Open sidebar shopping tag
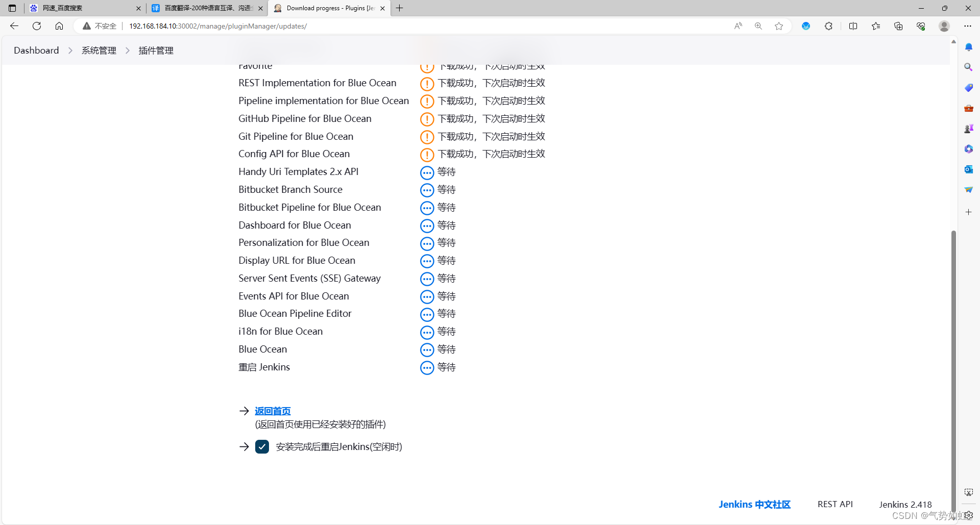Image resolution: width=980 pixels, height=525 pixels. (x=969, y=88)
